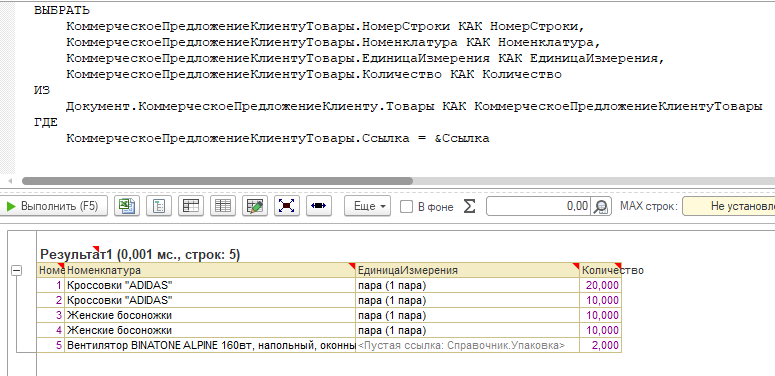Click the expand to full screen icon

pos(287,206)
